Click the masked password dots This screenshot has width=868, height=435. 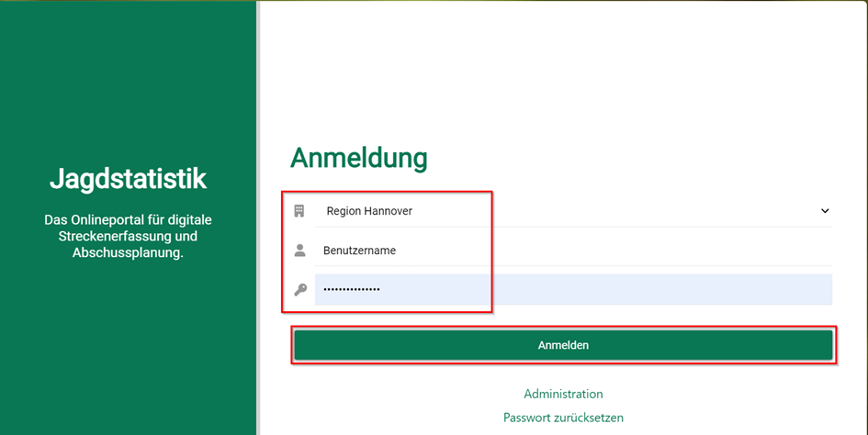pyautogui.click(x=352, y=290)
